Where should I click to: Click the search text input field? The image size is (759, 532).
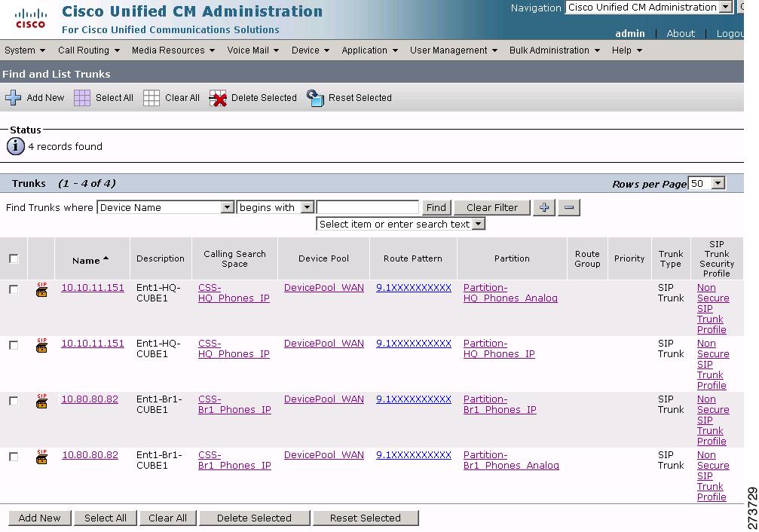click(x=367, y=208)
